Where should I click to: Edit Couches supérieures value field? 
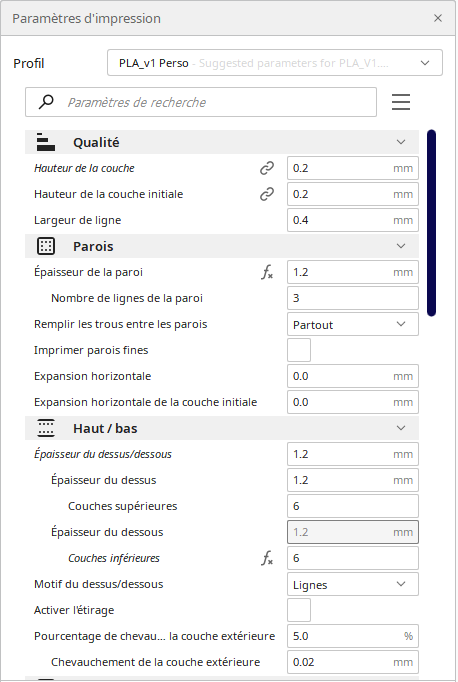[353, 506]
